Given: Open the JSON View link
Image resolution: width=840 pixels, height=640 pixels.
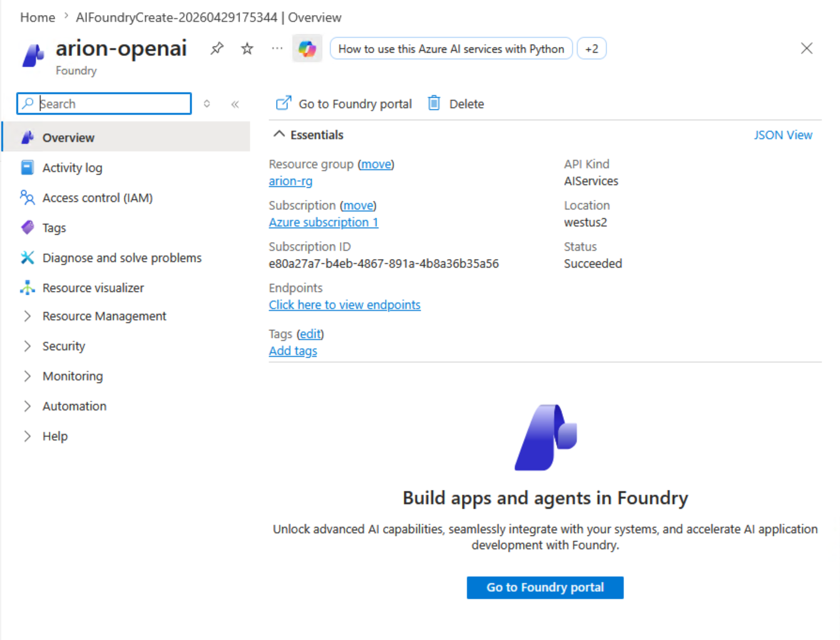Looking at the screenshot, I should coord(782,135).
